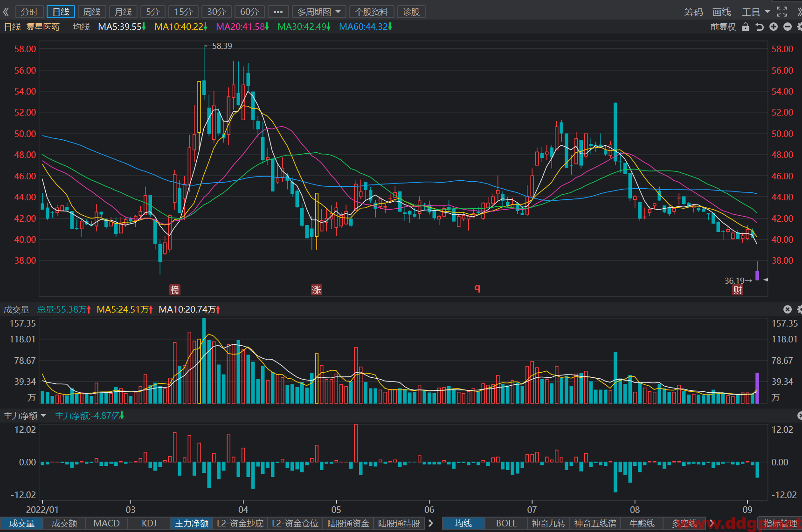Screen dimensions: 802x532
Task: Select the BOLL overlay tab
Action: (x=506, y=523)
